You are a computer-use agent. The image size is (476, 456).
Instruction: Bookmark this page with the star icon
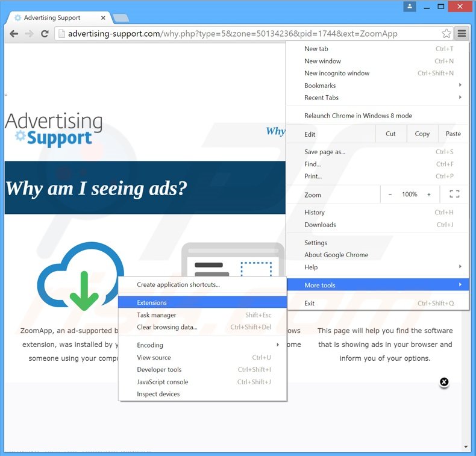446,33
